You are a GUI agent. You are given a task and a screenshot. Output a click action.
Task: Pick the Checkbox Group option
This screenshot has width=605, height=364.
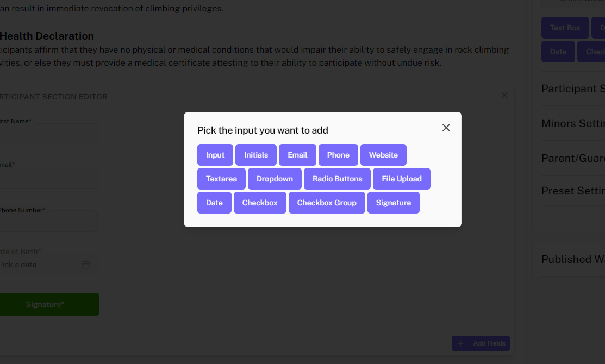click(327, 203)
